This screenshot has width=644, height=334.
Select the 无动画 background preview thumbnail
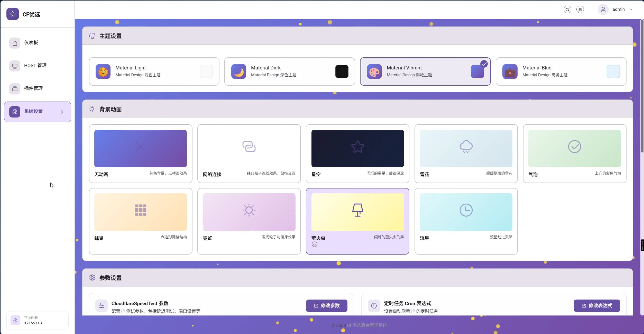[x=141, y=148]
